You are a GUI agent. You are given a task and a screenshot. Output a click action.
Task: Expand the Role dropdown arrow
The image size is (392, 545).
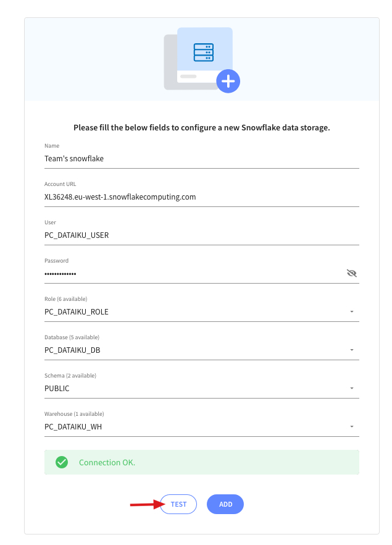coord(352,312)
